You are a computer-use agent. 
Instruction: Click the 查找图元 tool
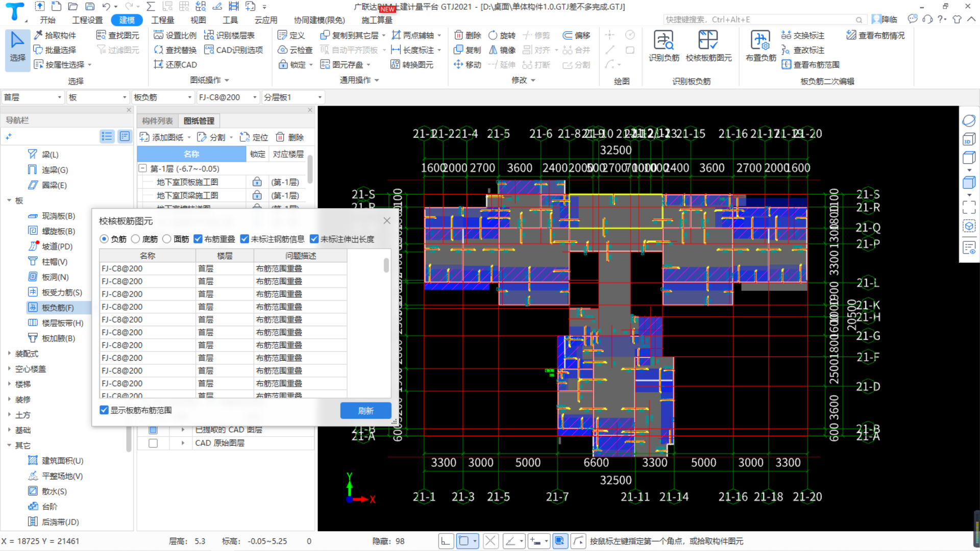118,35
